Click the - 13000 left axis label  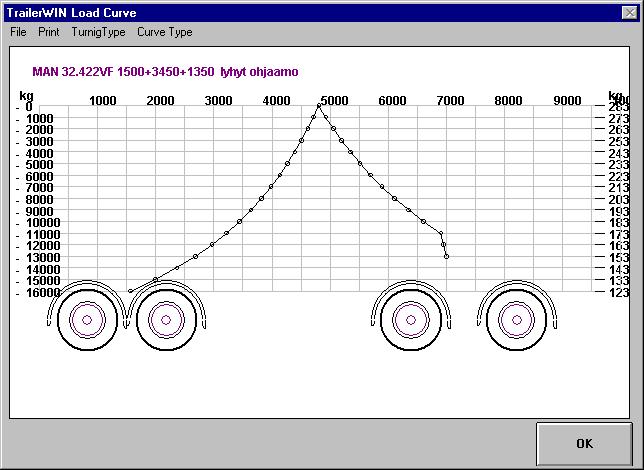(x=38, y=258)
